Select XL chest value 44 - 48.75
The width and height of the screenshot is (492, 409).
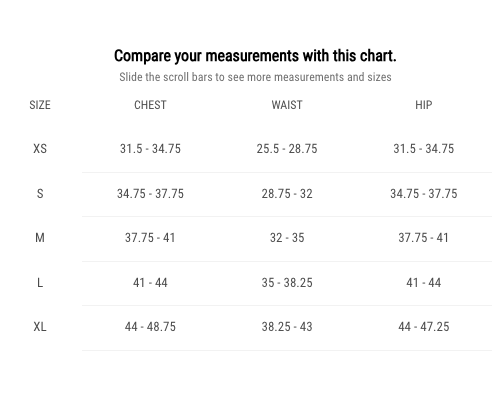pyautogui.click(x=150, y=327)
